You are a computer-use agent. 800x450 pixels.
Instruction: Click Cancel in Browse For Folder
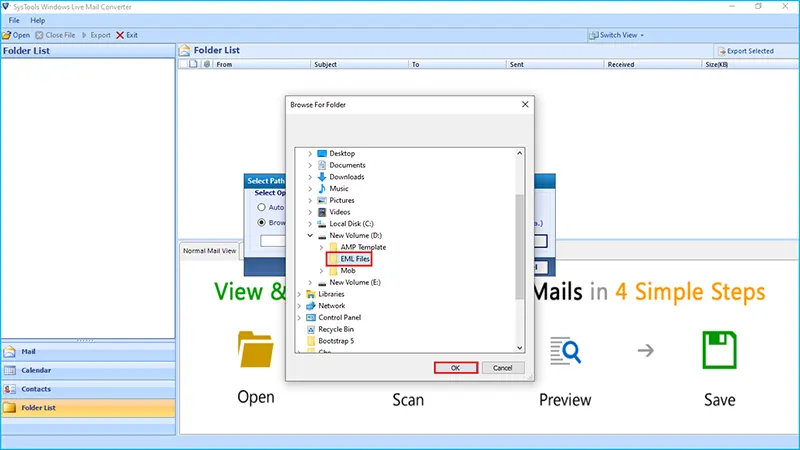(x=503, y=368)
